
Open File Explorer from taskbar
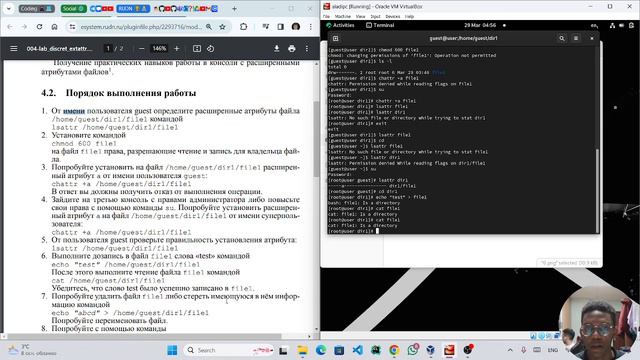click(302, 350)
